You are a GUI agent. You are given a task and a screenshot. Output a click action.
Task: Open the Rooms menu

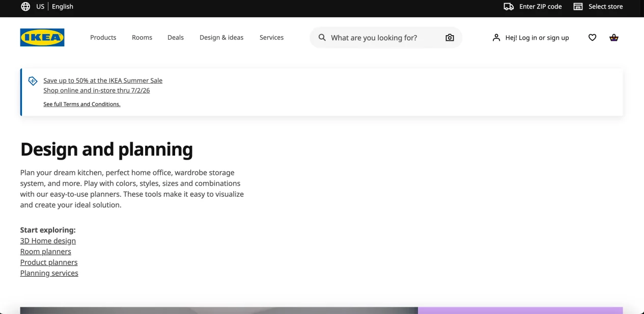click(142, 37)
